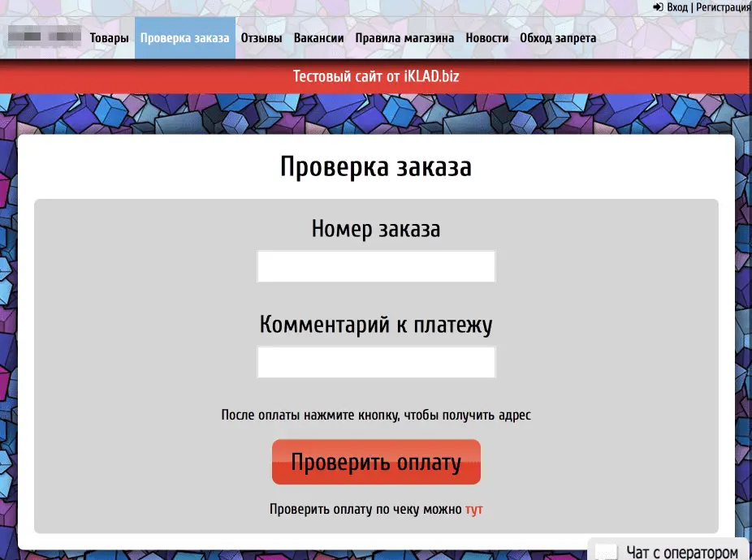Open the Чат с оператором widget
The height and width of the screenshot is (560, 752).
pos(681,552)
